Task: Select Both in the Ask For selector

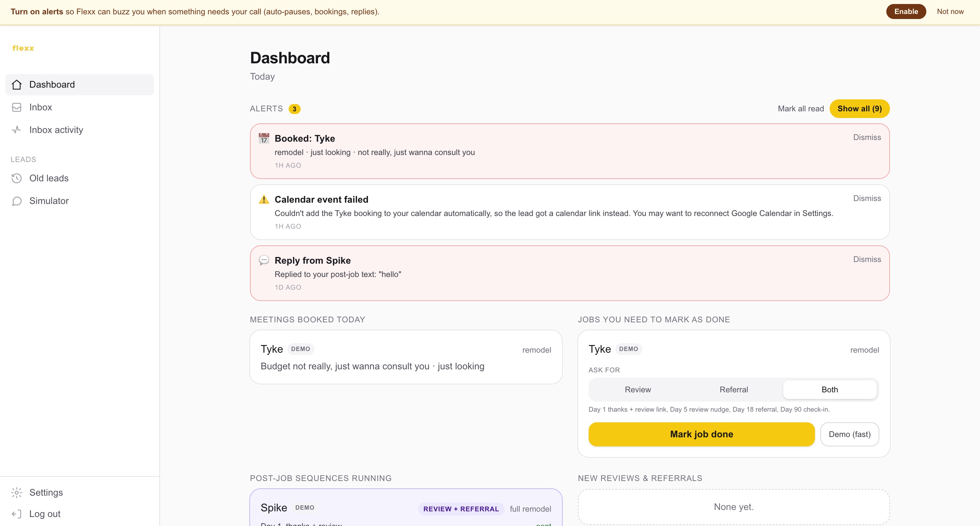Action: point(830,389)
